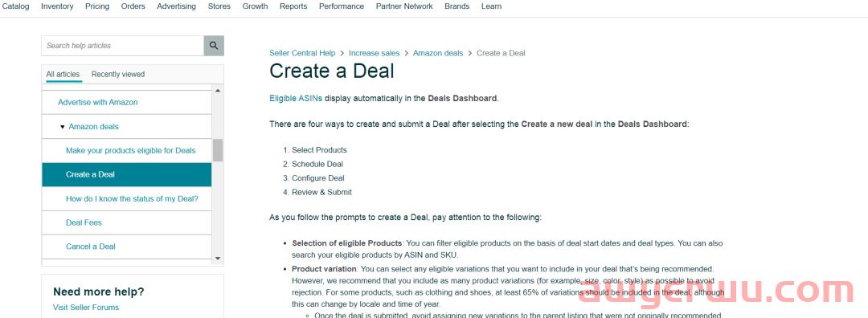Click the magnifier search button

214,45
